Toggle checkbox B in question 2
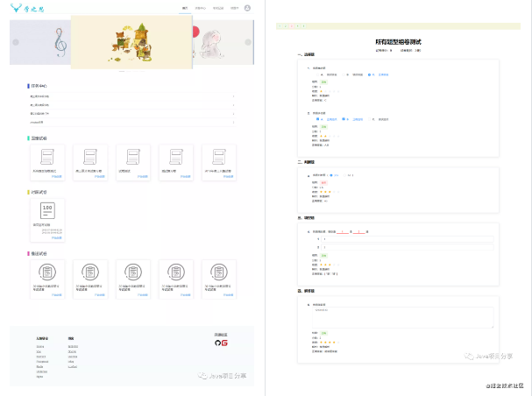The height and width of the screenshot is (396, 532). click(344, 119)
